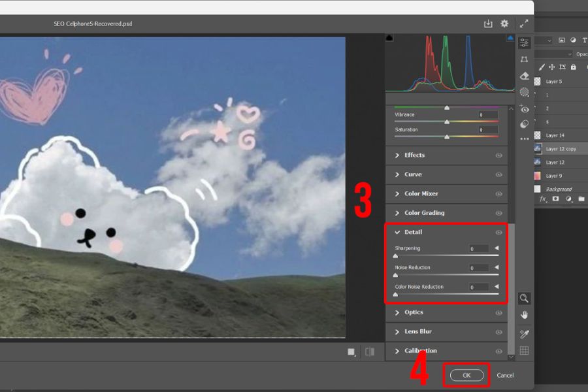The image size is (588, 392).
Task: Toggle full screen mode icon
Action: click(x=524, y=24)
